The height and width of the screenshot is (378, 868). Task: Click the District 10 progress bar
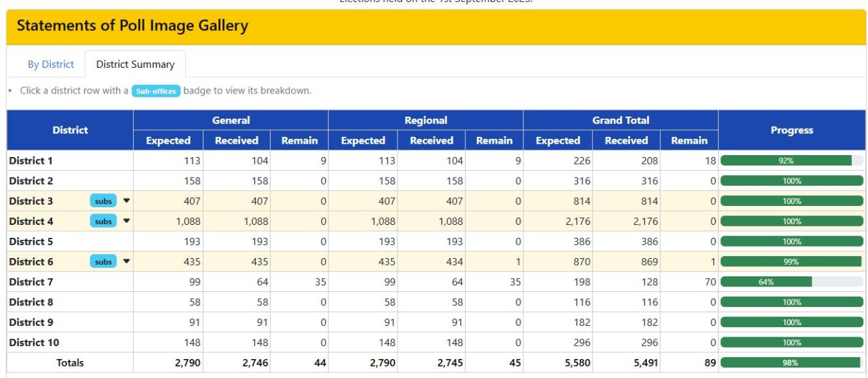click(791, 343)
